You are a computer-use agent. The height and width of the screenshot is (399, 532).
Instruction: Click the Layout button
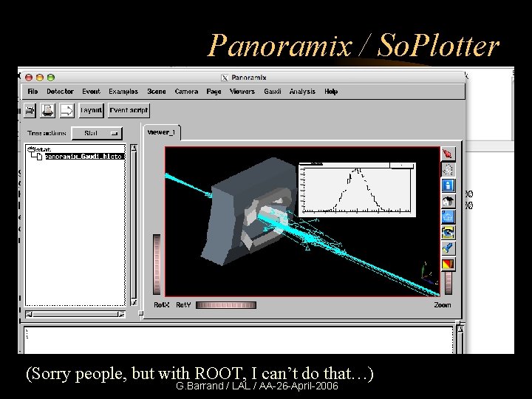point(91,111)
